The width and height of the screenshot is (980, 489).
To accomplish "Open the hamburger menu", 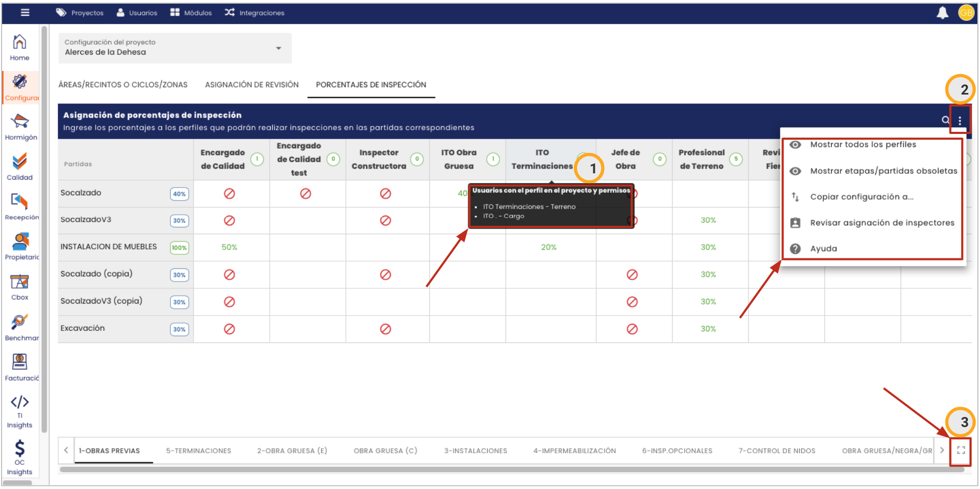I will click(25, 13).
